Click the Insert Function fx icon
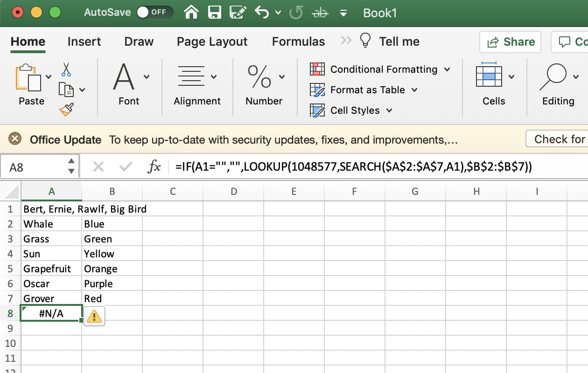 tap(154, 166)
